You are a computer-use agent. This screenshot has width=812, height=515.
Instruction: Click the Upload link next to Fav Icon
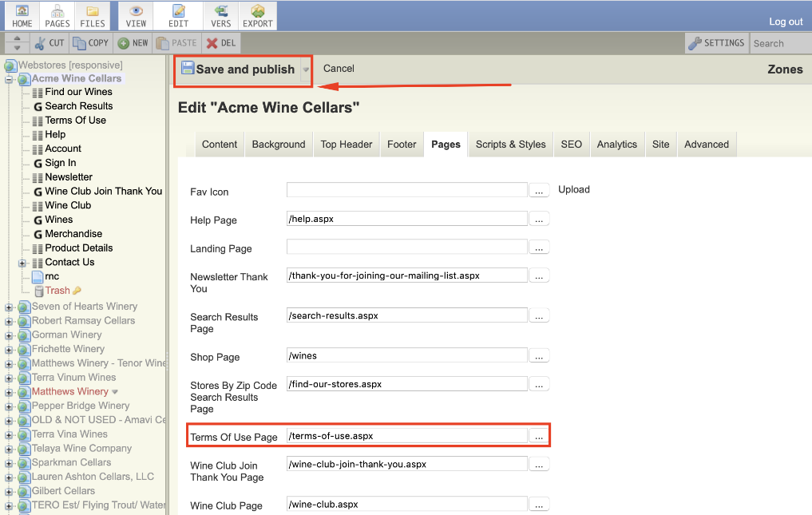[574, 189]
